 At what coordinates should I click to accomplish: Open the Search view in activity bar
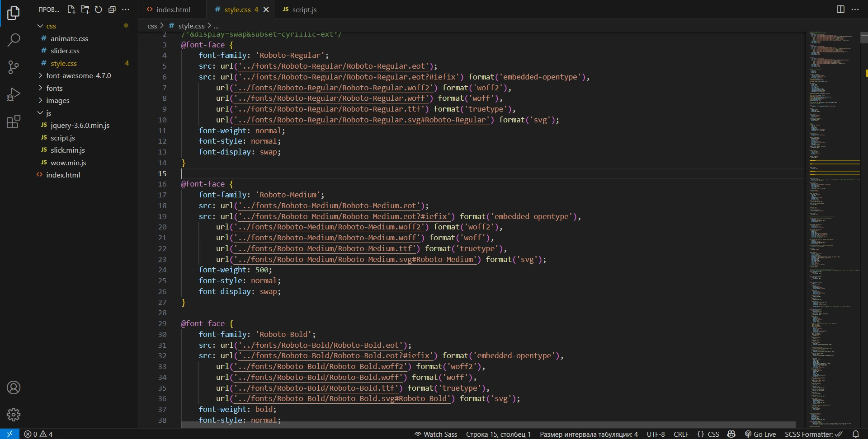tap(14, 40)
